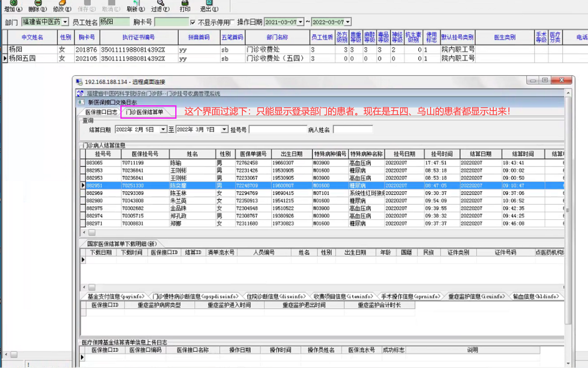Click the 医保单据号 column header
The height and width of the screenshot is (368, 588).
coord(253,154)
